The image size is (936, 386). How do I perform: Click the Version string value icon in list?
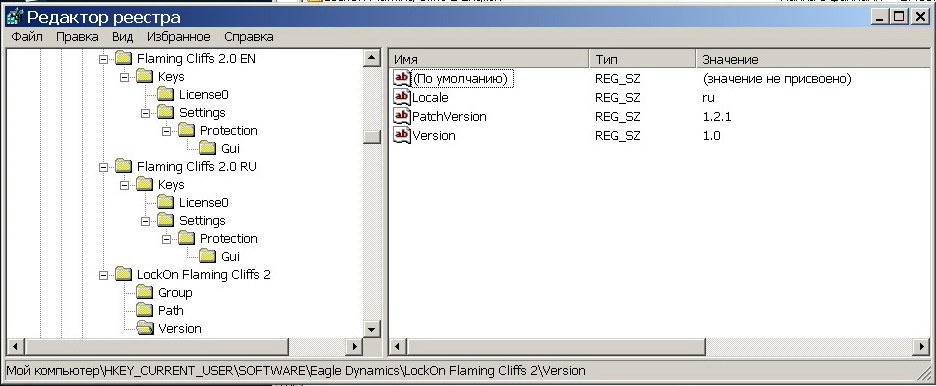[x=402, y=135]
